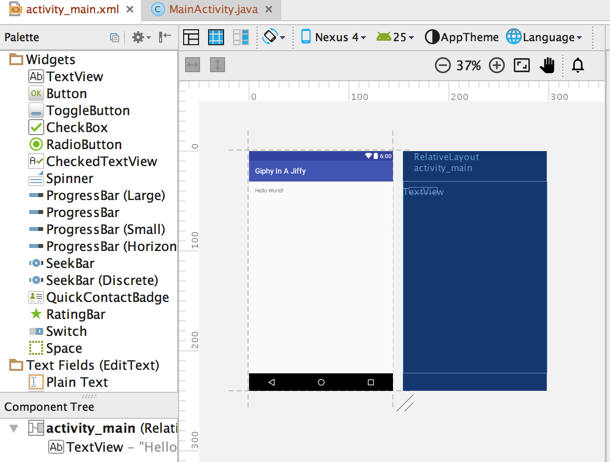Open the Language dropdown

point(544,37)
